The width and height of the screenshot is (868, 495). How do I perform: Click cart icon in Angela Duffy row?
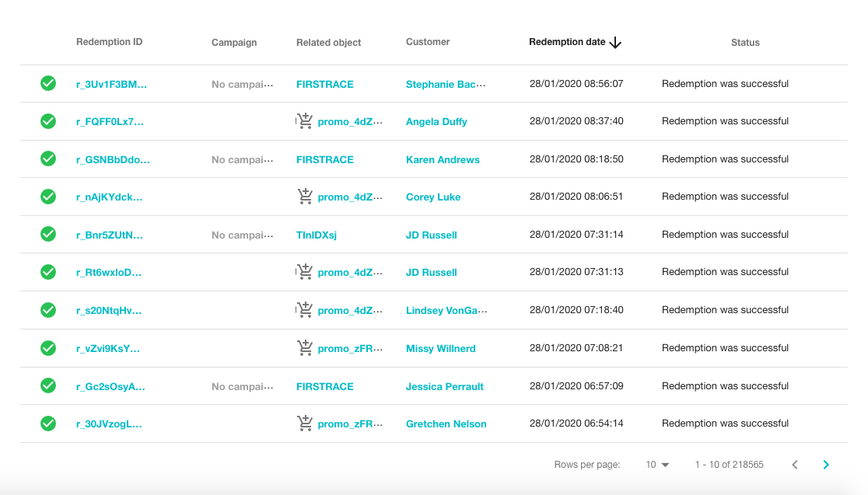click(304, 120)
